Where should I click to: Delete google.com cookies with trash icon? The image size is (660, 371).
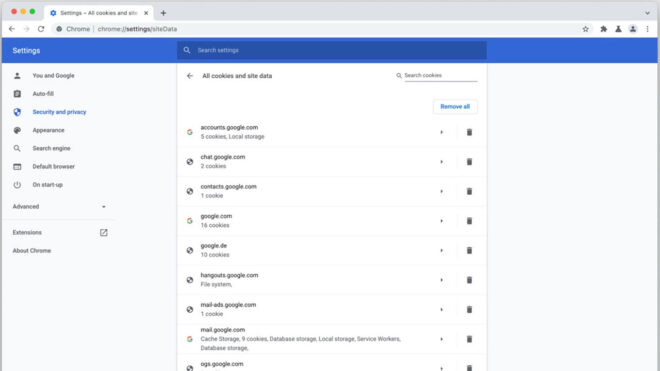tap(469, 221)
